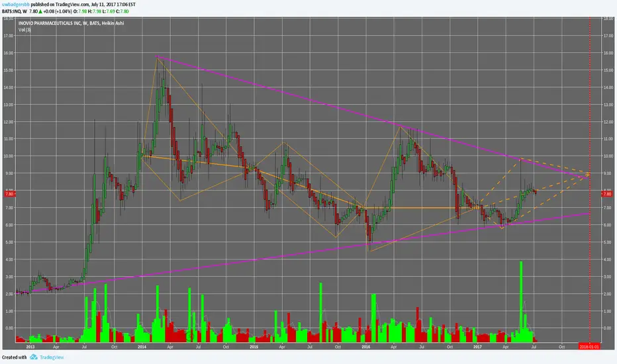617x364 pixels.
Task: Select the tallest green volume bar in 2017
Action: [x=521, y=302]
